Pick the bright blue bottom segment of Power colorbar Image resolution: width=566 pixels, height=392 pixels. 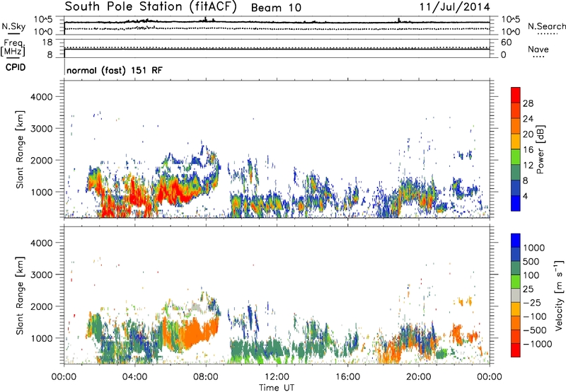coord(516,204)
